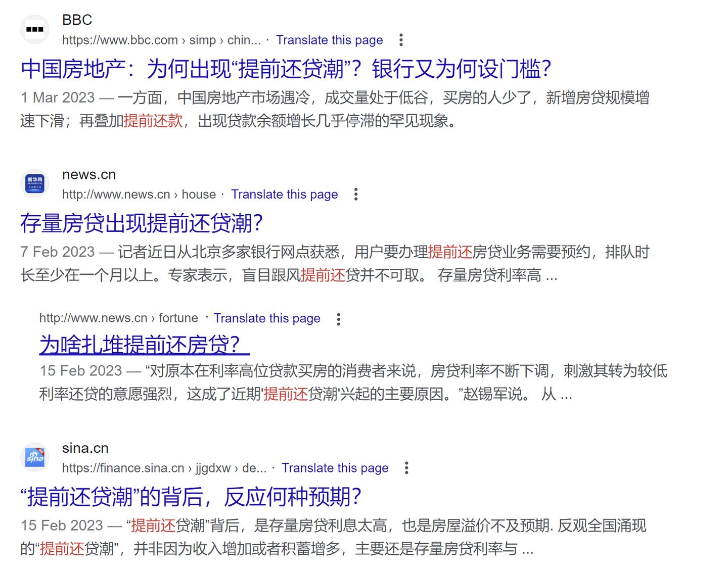The width and height of the screenshot is (728, 573).
Task: Click Translate this page for the fortune result
Action: click(267, 318)
